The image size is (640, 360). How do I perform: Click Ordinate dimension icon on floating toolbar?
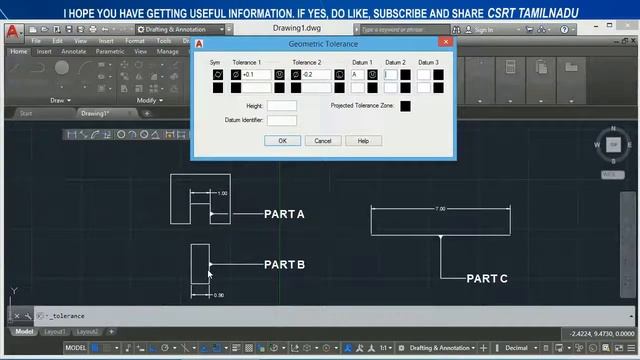107,134
